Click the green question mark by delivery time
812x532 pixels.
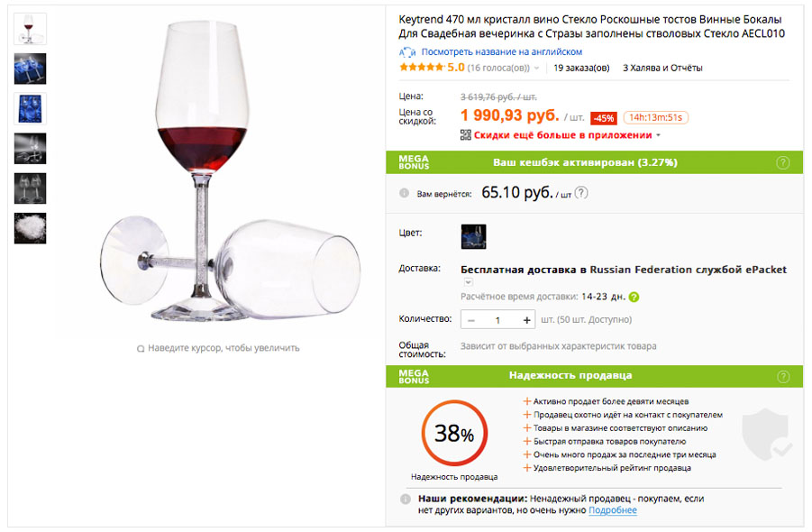(x=634, y=297)
